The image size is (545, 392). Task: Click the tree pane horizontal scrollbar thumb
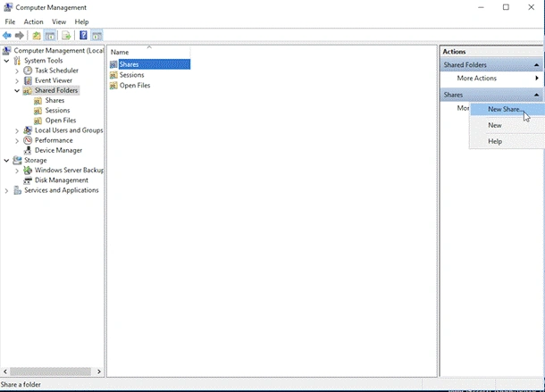click(x=50, y=371)
